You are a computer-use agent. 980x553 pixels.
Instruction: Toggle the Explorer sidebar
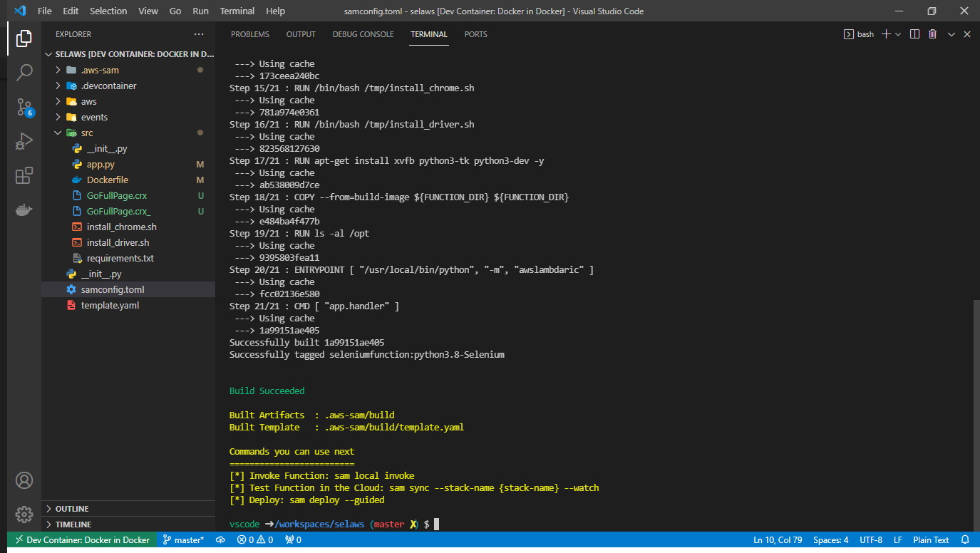24,38
